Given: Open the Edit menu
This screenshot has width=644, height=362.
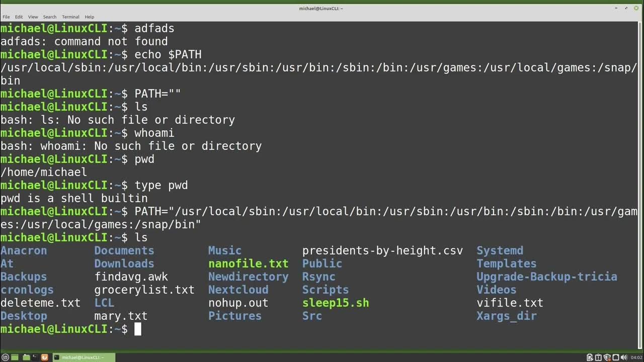Looking at the screenshot, I should (19, 17).
